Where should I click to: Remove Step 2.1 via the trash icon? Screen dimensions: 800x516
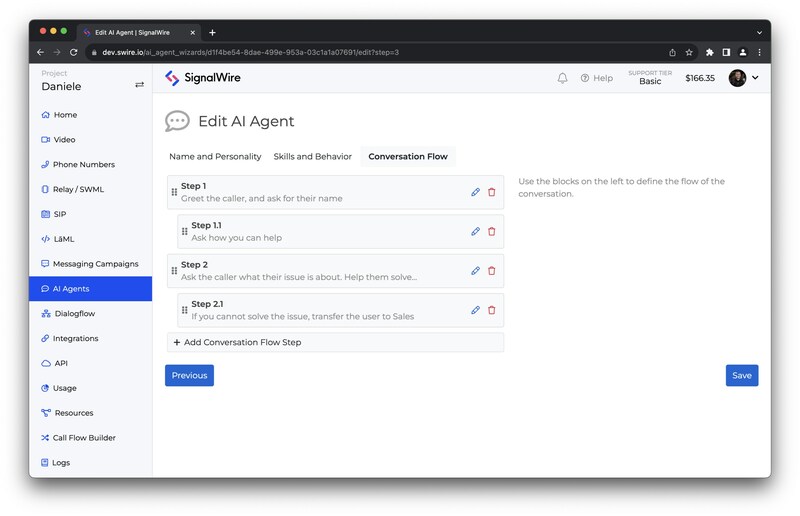491,310
